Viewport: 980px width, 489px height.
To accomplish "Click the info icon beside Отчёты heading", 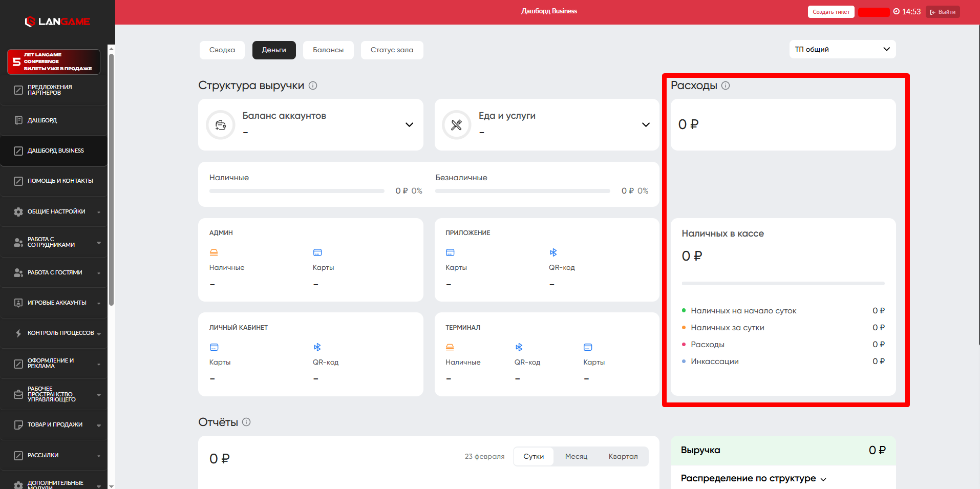I will 246,422.
